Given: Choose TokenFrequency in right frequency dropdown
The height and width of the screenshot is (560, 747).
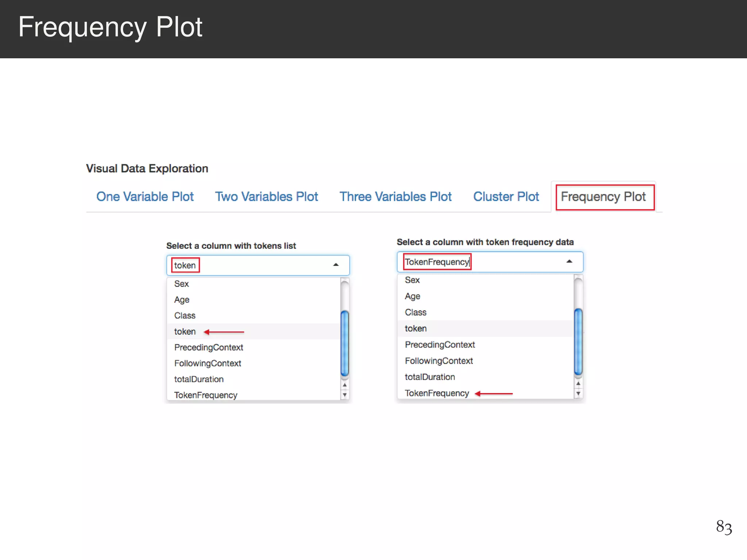Looking at the screenshot, I should click(x=437, y=393).
